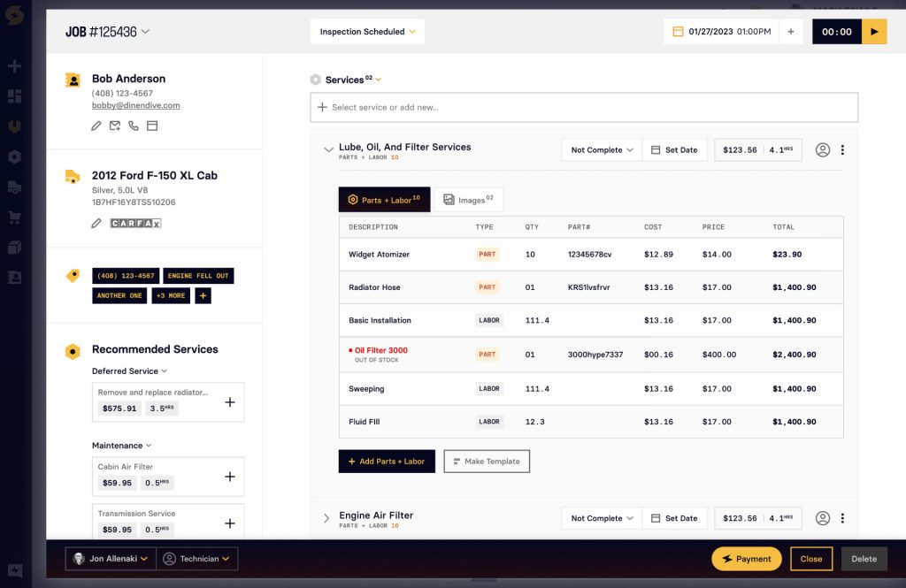Open the three-dot menu on Lube Oil services
906x588 pixels.
pos(842,149)
